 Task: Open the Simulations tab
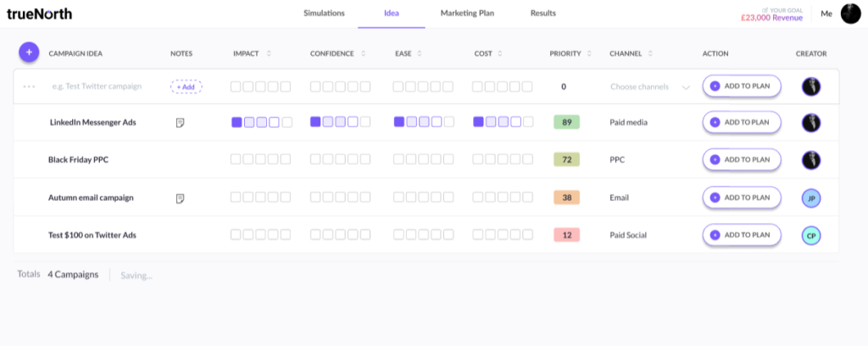tap(324, 14)
